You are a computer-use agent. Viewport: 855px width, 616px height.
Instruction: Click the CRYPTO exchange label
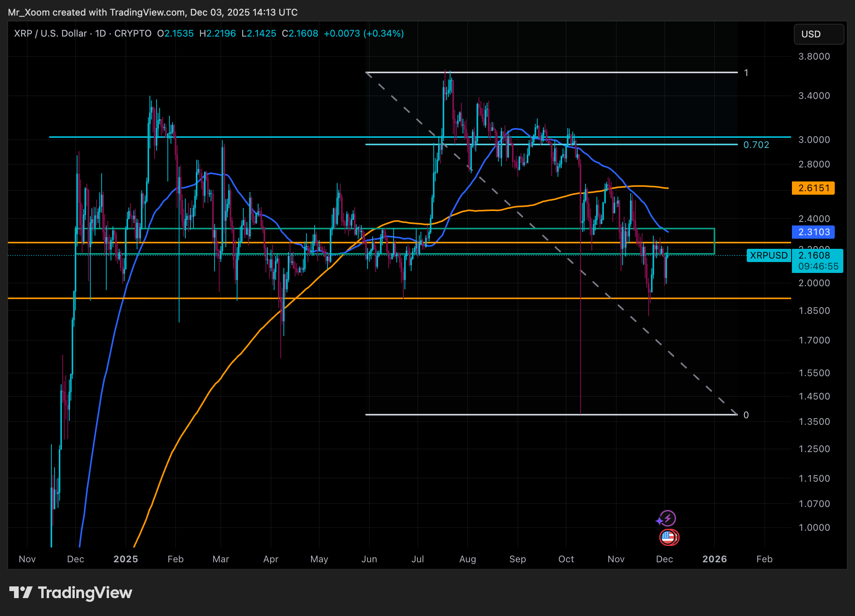point(134,33)
